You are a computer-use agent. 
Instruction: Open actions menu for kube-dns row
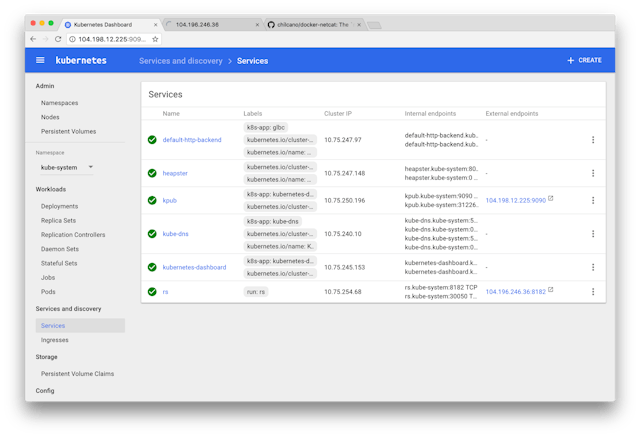[593, 234]
